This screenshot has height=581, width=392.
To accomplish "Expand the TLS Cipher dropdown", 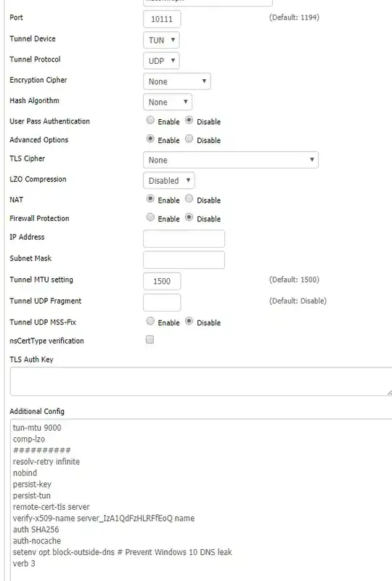I will point(230,160).
